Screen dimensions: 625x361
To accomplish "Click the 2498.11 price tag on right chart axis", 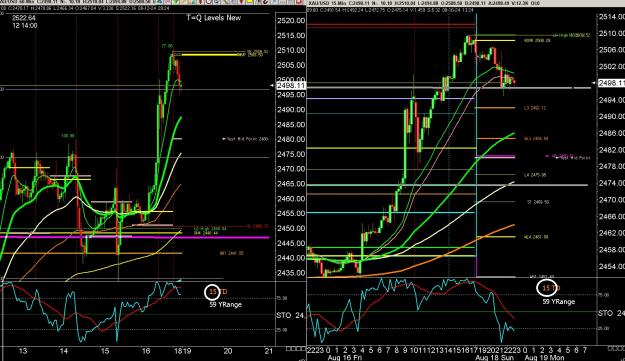I will (611, 83).
